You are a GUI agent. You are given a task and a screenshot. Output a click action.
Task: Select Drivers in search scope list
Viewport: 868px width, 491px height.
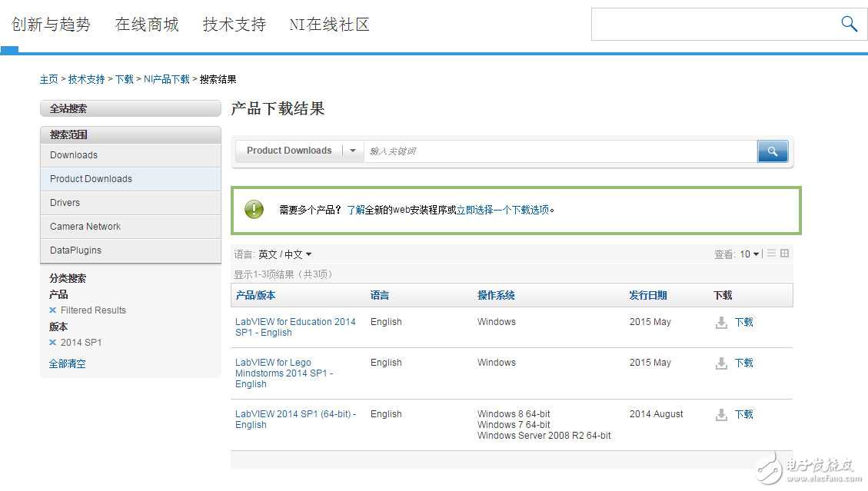(x=131, y=203)
